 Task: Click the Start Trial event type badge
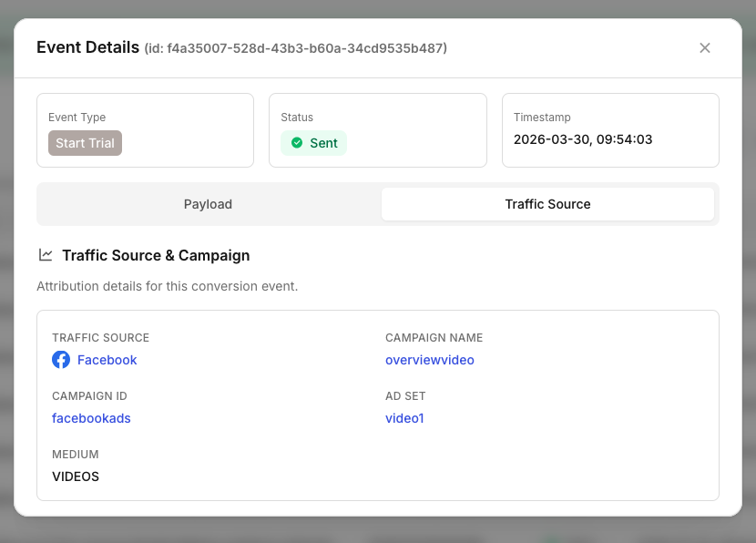pyautogui.click(x=85, y=143)
